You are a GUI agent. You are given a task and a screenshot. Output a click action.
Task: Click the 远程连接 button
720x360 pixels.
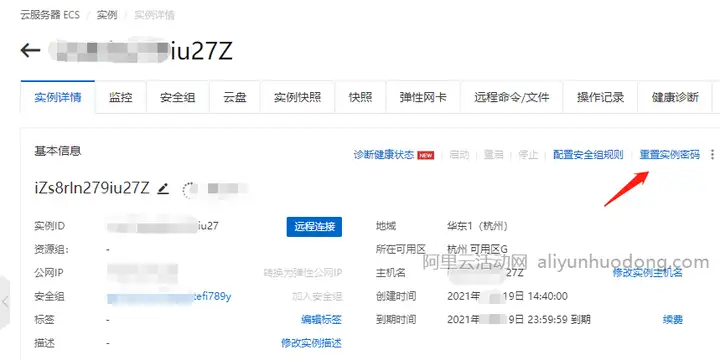(315, 227)
